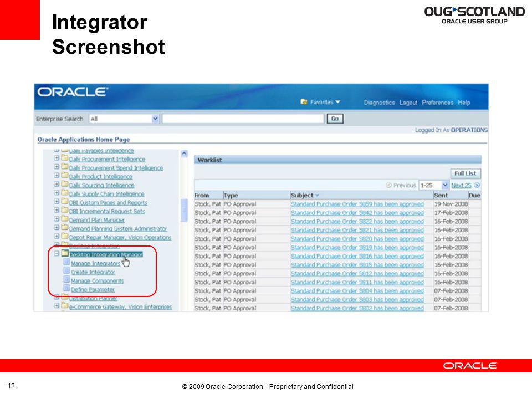The height and width of the screenshot is (399, 532).
Task: Click the Favorites folder icon
Action: coord(304,102)
